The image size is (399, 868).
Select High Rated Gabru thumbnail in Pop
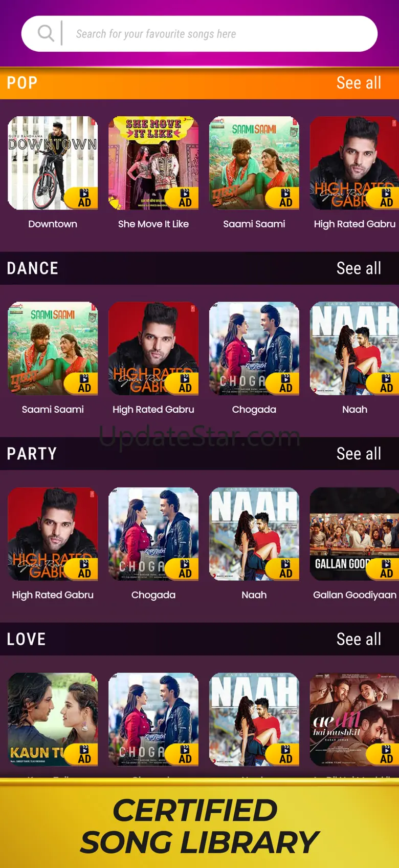point(354,163)
